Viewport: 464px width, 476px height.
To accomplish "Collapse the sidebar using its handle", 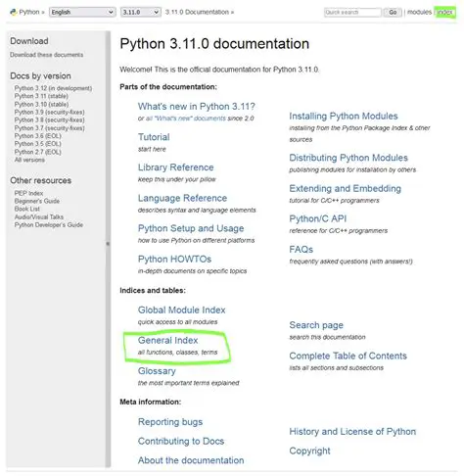I will click(108, 244).
